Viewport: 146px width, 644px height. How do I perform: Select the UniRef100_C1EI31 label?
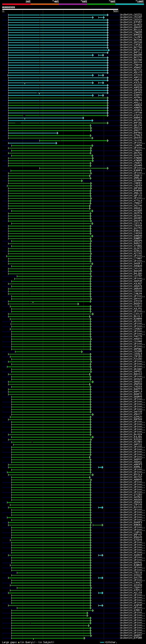click(x=131, y=223)
